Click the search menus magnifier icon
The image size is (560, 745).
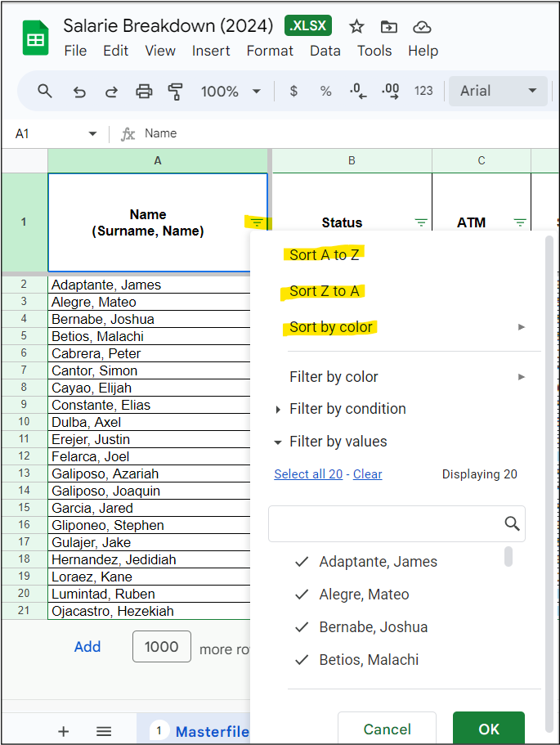[x=45, y=91]
